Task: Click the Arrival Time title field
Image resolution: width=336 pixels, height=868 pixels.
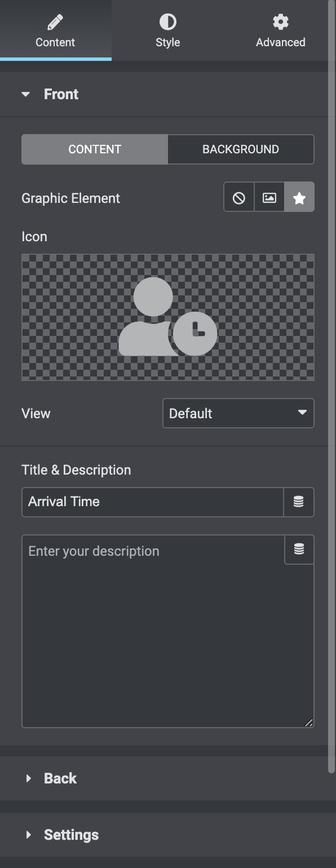Action: click(153, 502)
